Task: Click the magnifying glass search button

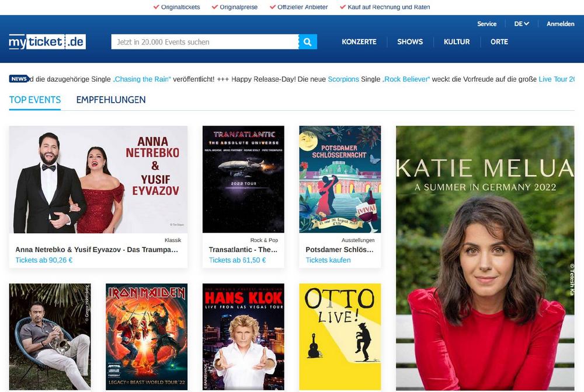Action: tap(308, 42)
